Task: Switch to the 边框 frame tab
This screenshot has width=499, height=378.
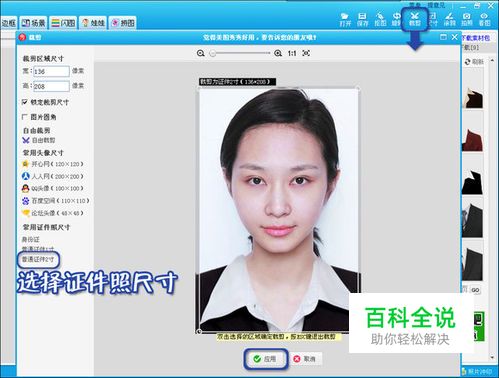Action: [x=9, y=23]
